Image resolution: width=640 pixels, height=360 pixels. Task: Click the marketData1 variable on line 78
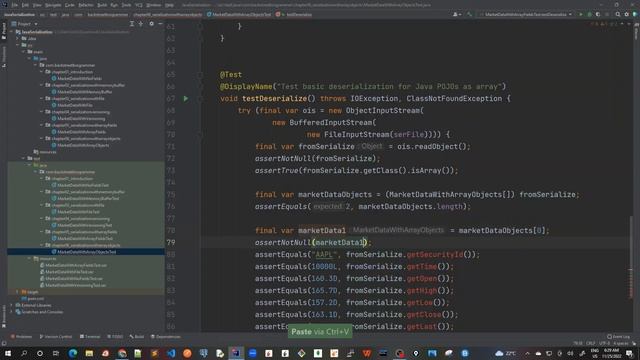(x=322, y=231)
